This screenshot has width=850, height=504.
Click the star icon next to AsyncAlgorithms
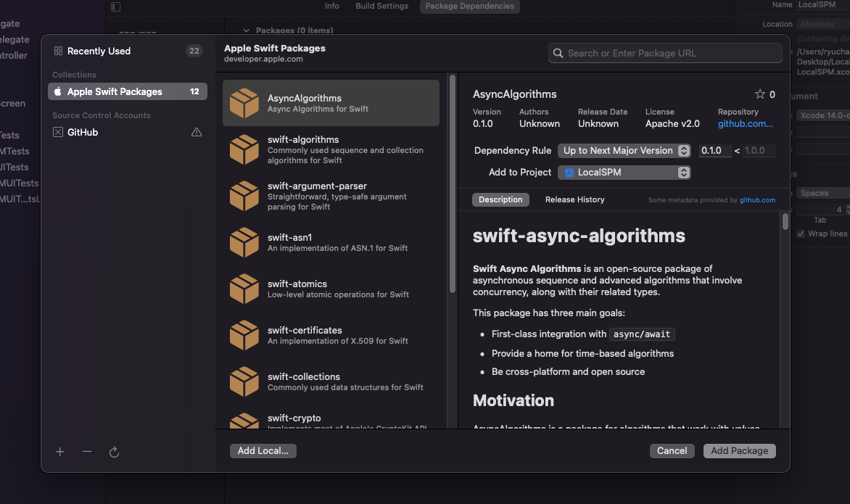pyautogui.click(x=760, y=94)
